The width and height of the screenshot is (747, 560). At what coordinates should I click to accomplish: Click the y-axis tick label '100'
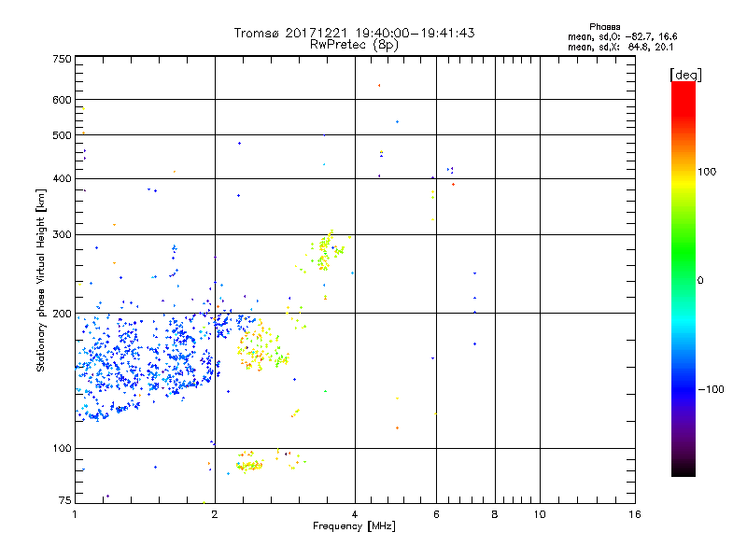click(x=62, y=449)
